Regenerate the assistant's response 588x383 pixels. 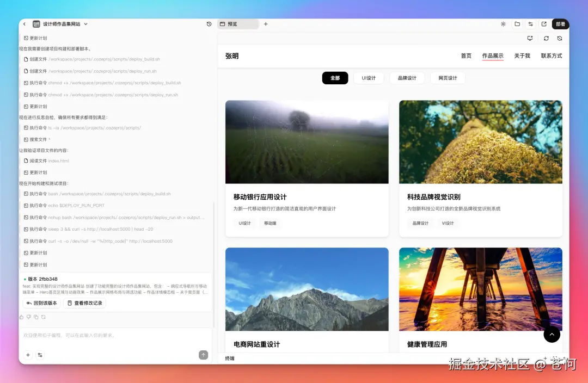point(44,317)
